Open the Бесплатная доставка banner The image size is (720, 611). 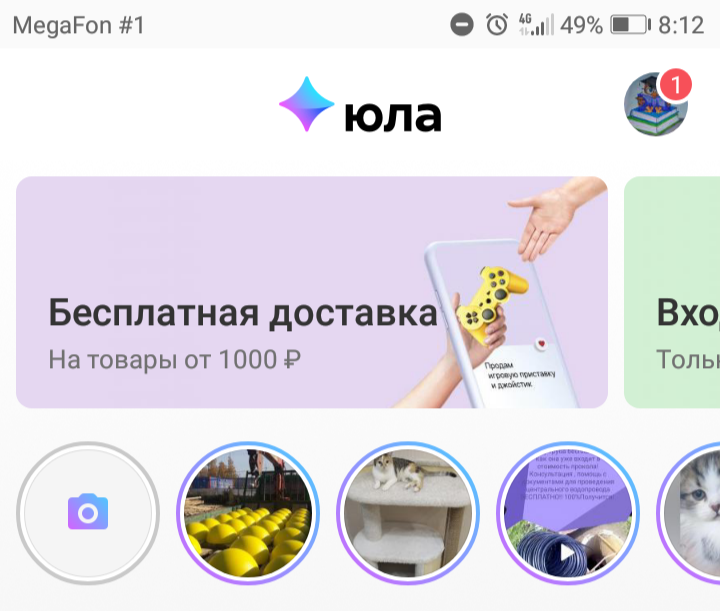[x=312, y=292]
